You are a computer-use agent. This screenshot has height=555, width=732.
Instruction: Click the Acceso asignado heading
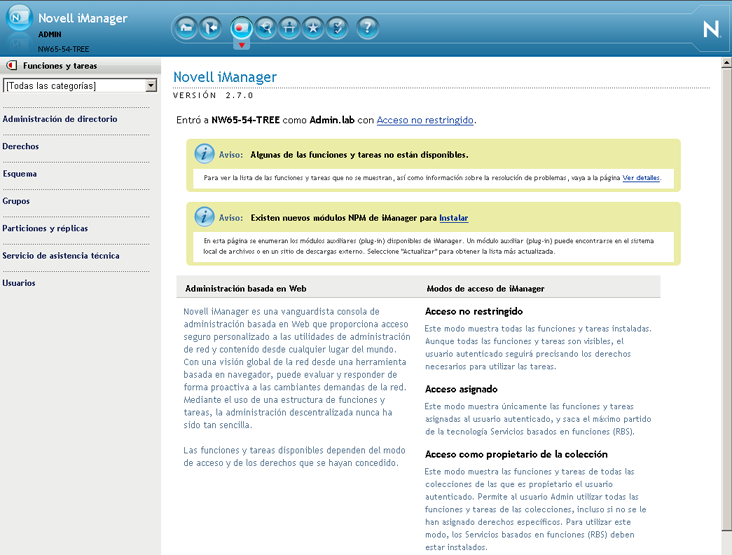pyautogui.click(x=461, y=389)
